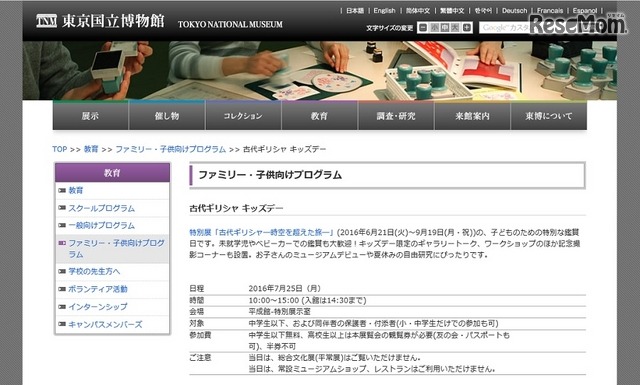Decrease text size with minus icon
The width and height of the screenshot is (640, 385).
423,28
